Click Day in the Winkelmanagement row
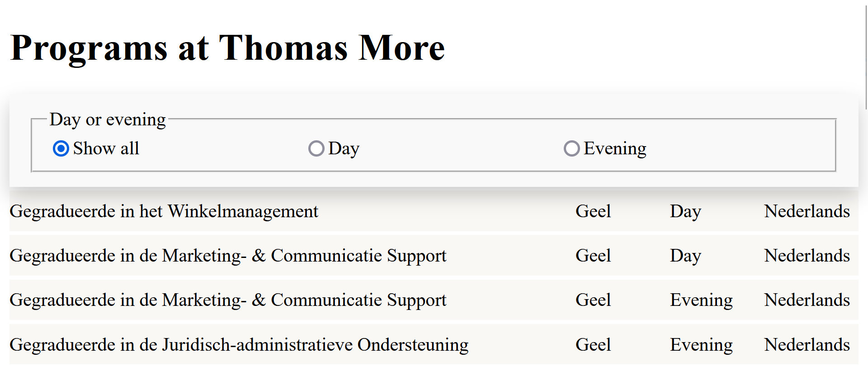This screenshot has width=868, height=367. (685, 211)
